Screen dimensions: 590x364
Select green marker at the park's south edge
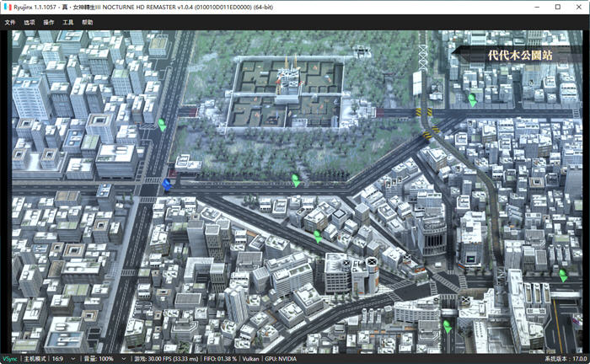[296, 180]
